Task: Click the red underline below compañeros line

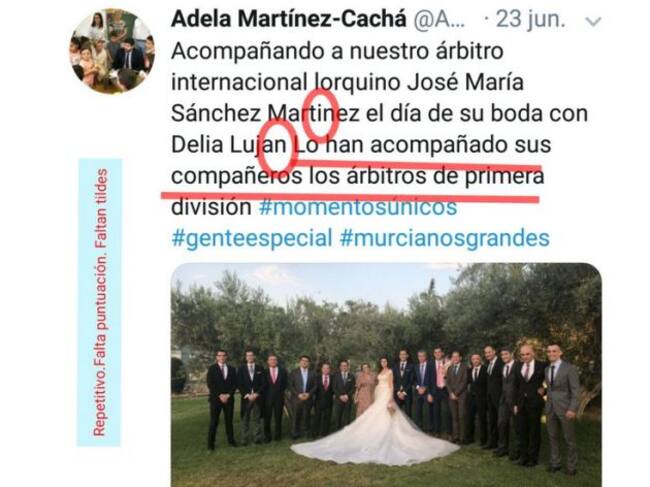Action: (350, 196)
